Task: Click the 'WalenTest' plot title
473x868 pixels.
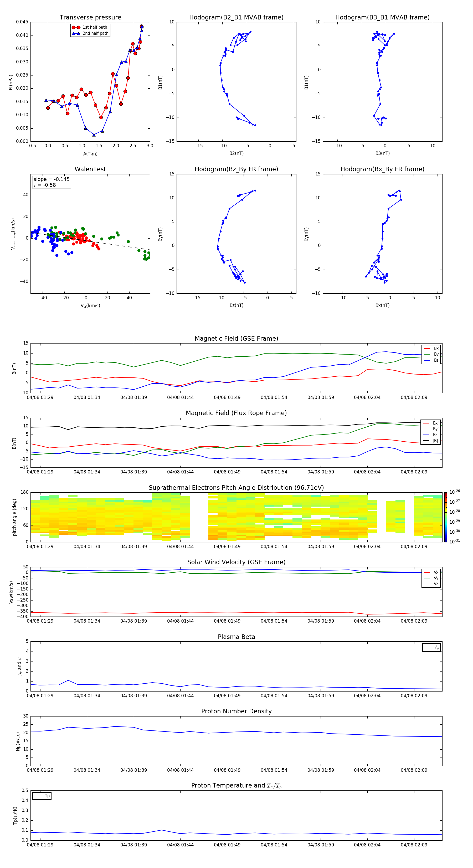Action: pos(90,169)
